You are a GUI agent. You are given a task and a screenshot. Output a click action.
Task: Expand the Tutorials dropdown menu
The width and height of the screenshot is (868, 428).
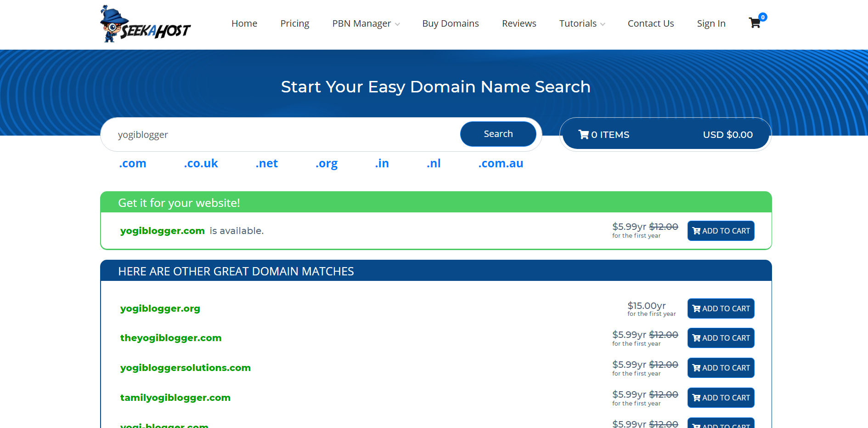point(582,23)
